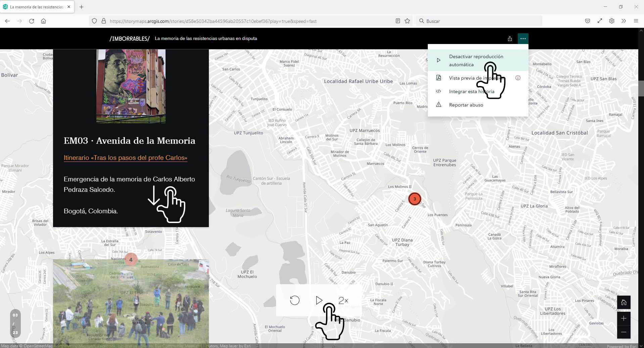Click the 03 / 23 slide counter
The height and width of the screenshot is (348, 644).
[15, 323]
